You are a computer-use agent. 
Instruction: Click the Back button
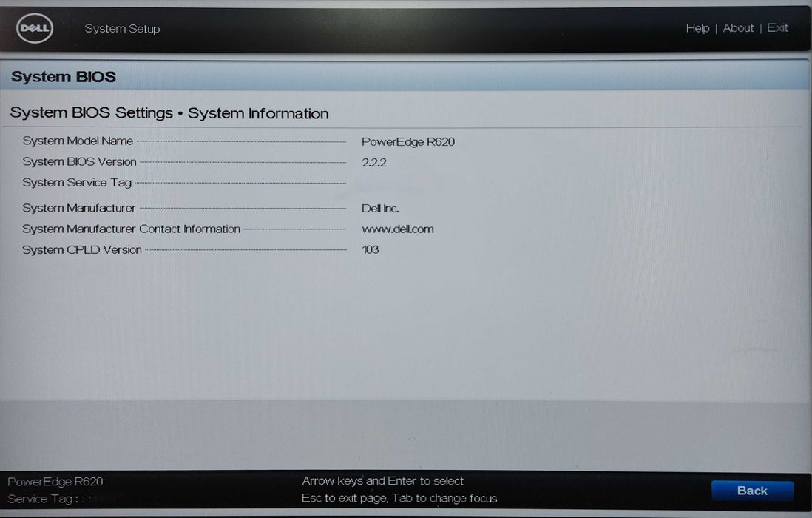[752, 490]
